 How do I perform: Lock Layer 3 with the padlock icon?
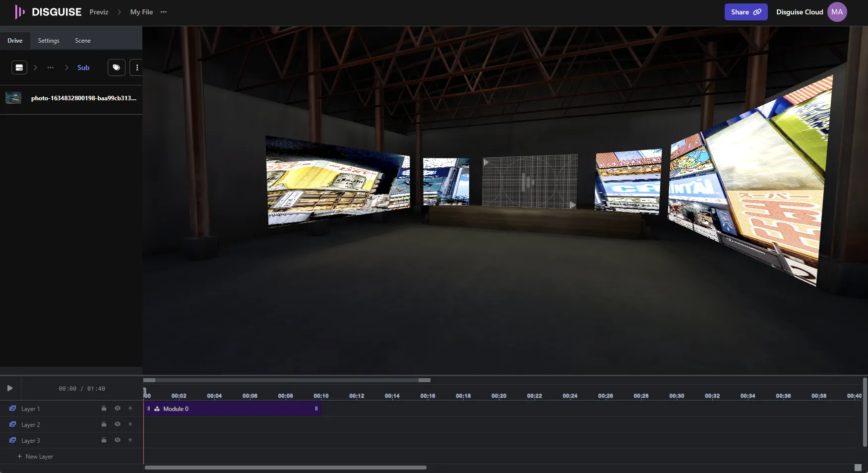point(104,440)
